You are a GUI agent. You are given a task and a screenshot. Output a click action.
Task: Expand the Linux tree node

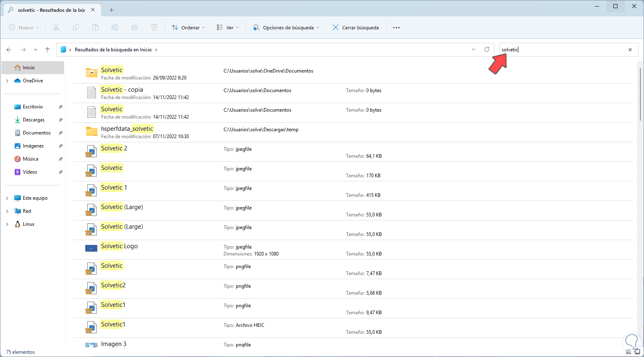7,224
